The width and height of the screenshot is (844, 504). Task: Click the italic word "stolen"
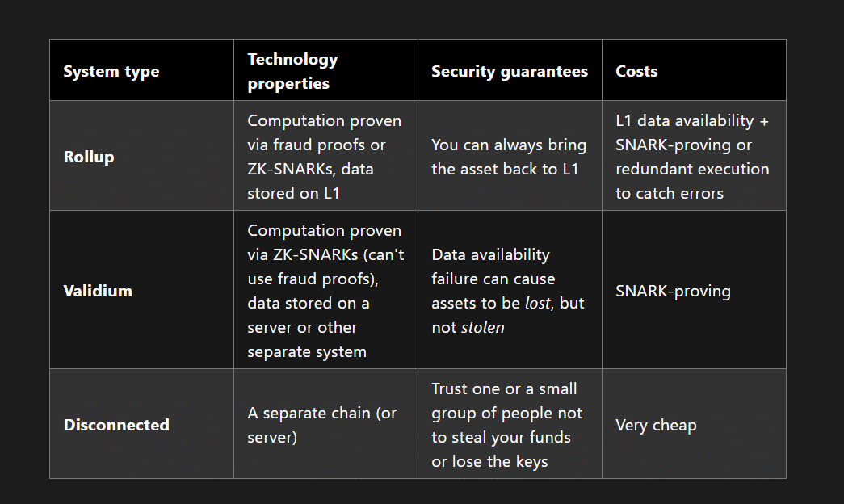coord(482,327)
